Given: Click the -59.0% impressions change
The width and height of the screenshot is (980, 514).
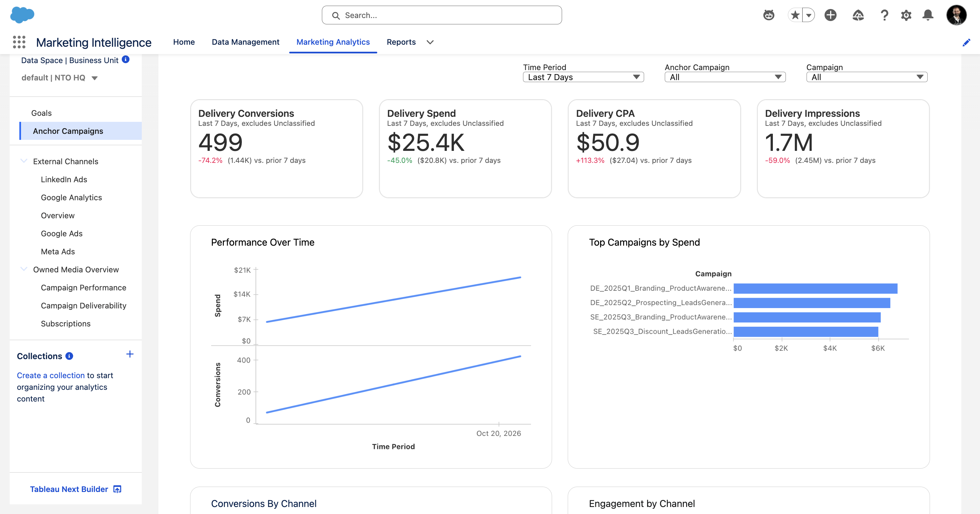Looking at the screenshot, I should pos(777,160).
